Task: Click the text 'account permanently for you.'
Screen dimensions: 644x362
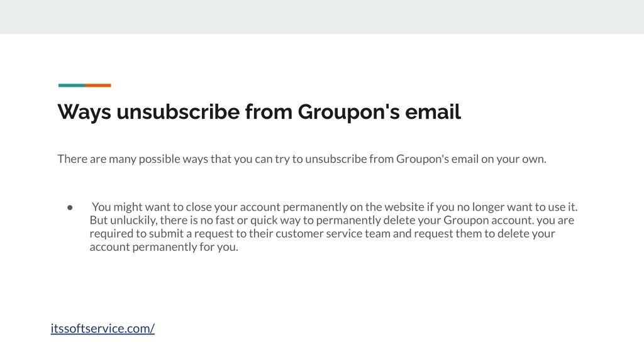Action: point(164,247)
